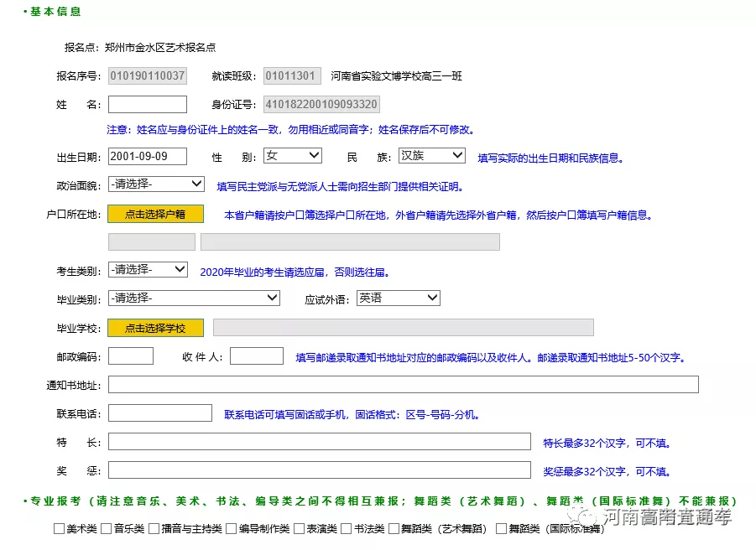This screenshot has width=756, height=550.
Task: Select the 表演类 checkbox
Action: 298,529
